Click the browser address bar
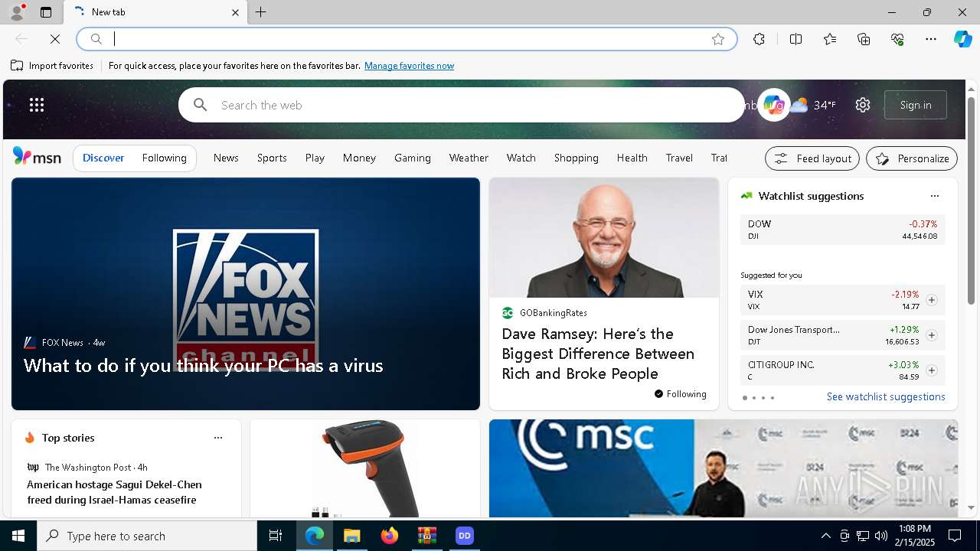Image resolution: width=980 pixels, height=551 pixels. tap(406, 39)
